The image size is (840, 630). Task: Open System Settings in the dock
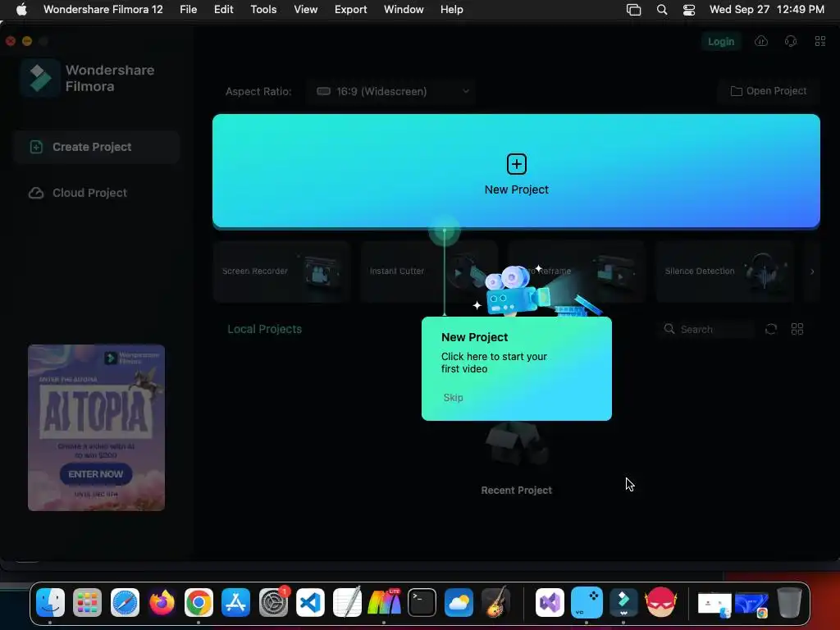[273, 602]
